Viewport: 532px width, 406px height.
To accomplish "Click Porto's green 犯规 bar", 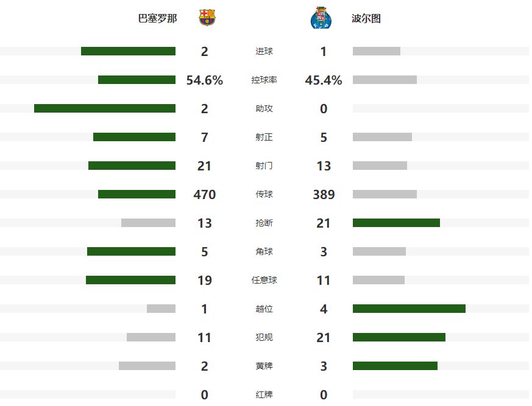I will 399,337.
